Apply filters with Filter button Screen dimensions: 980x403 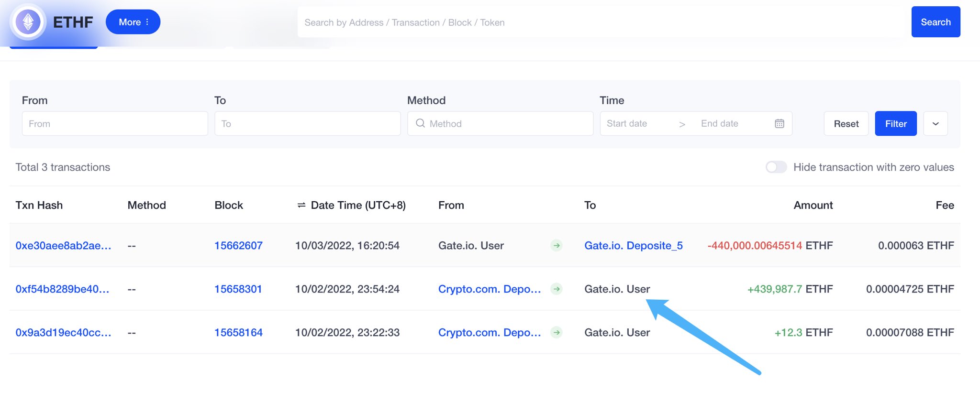click(896, 124)
